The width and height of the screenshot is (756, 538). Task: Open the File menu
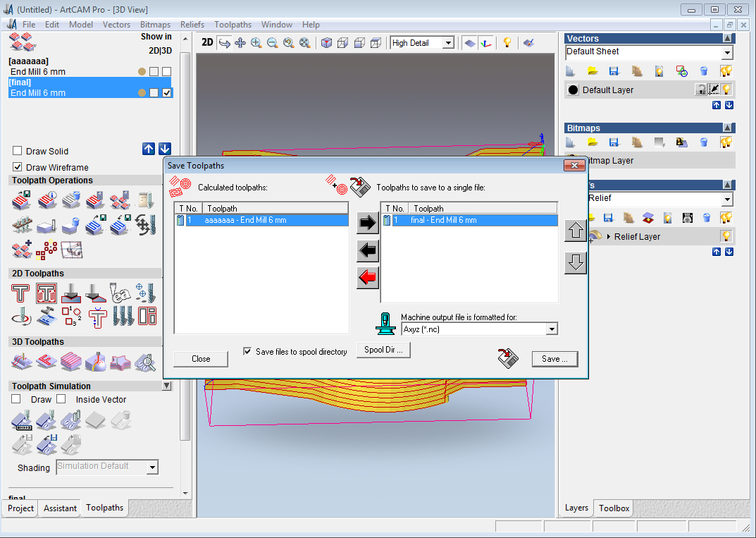pos(29,25)
